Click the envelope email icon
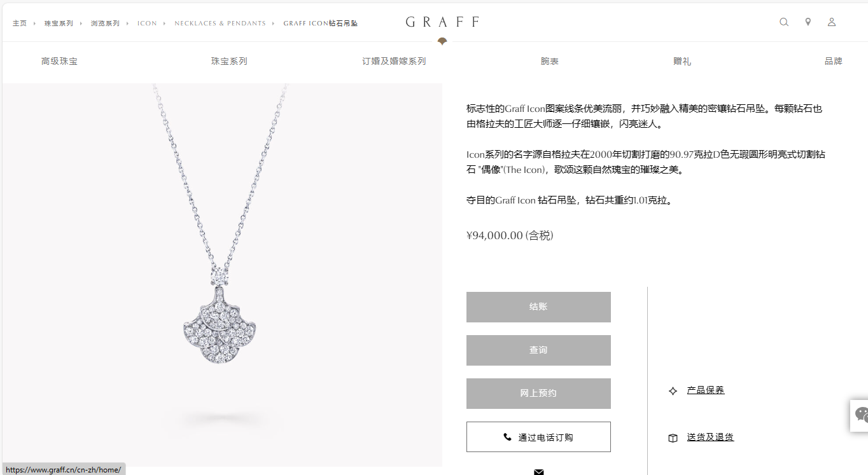The width and height of the screenshot is (868, 475). [539, 472]
